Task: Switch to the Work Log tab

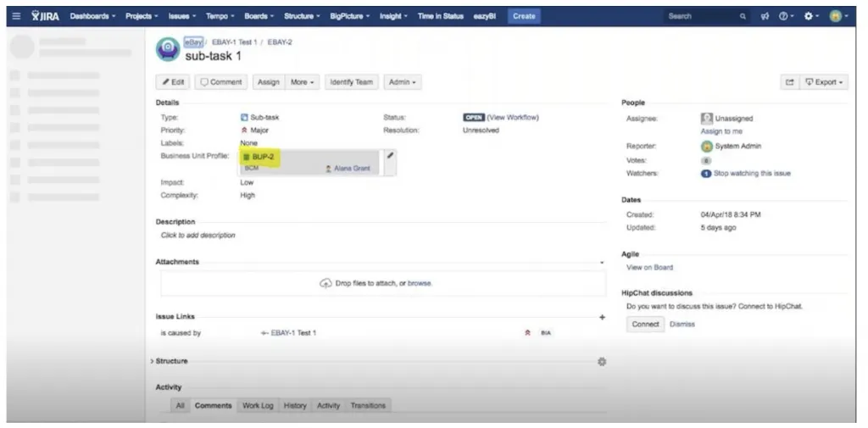Action: point(258,406)
